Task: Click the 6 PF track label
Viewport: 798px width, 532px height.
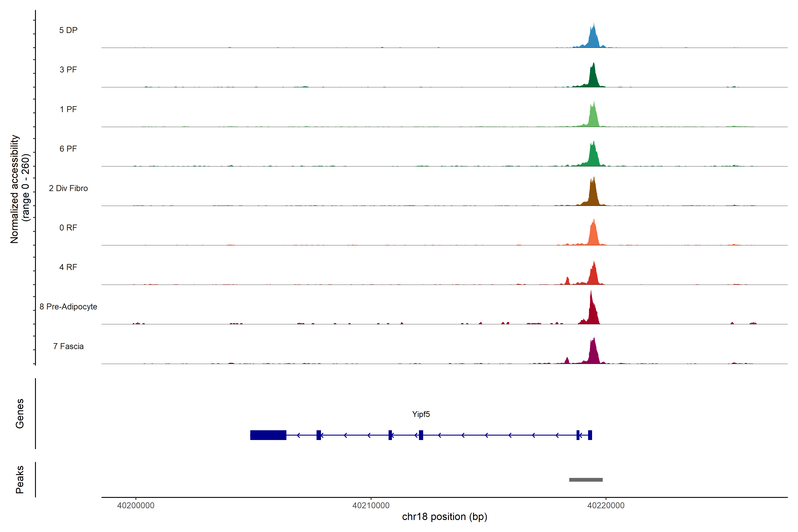Action: pyautogui.click(x=68, y=149)
